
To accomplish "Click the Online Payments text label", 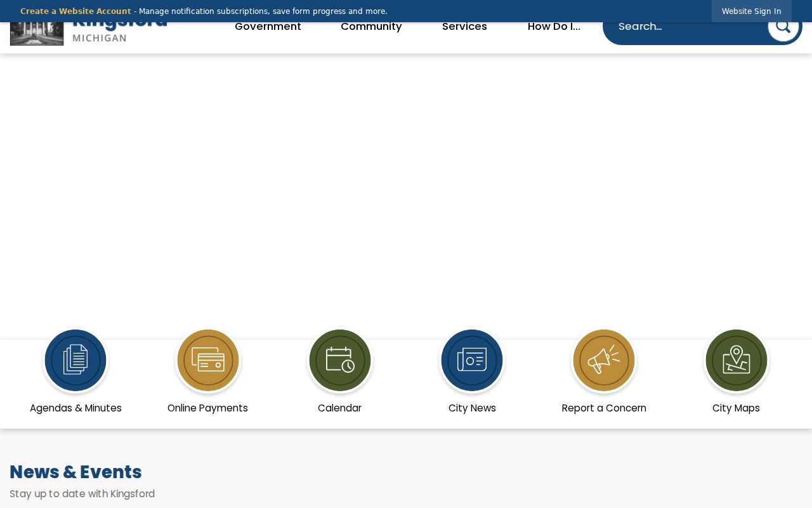I will click(x=207, y=408).
